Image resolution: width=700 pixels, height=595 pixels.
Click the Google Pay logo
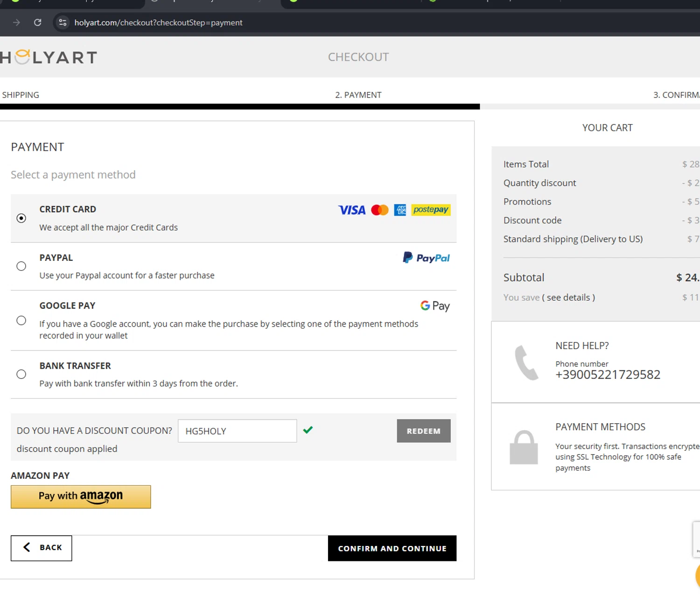pyautogui.click(x=435, y=306)
